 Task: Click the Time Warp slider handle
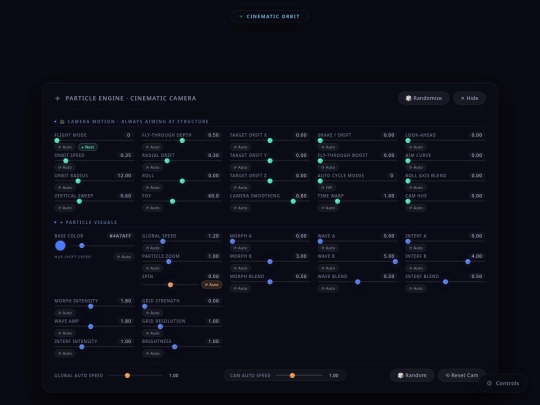pyautogui.click(x=338, y=201)
